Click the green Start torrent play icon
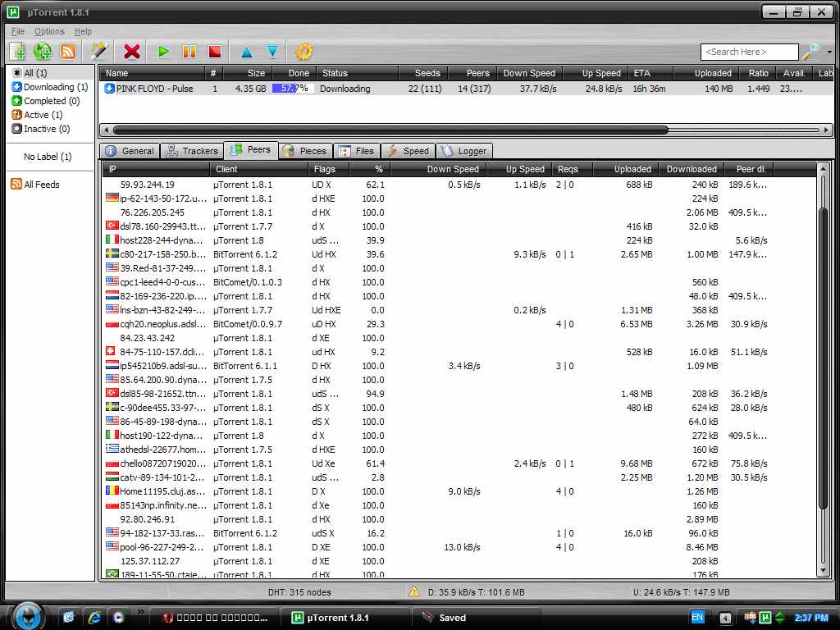The image size is (840, 630). [164, 52]
